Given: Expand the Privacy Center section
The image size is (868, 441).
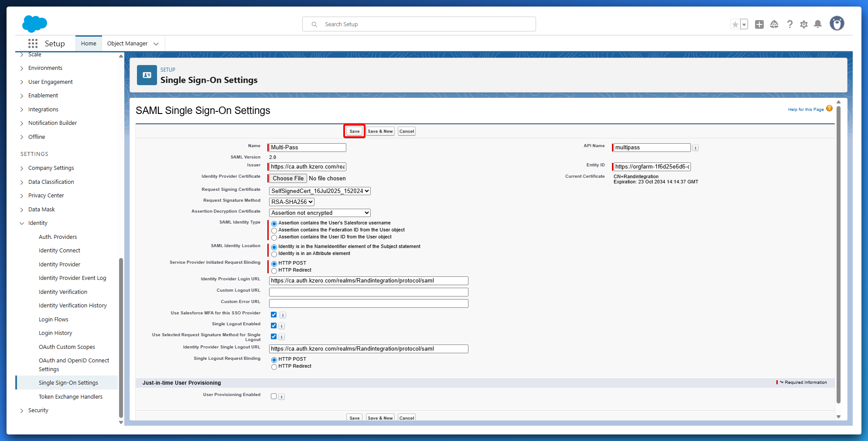Looking at the screenshot, I should (x=22, y=196).
